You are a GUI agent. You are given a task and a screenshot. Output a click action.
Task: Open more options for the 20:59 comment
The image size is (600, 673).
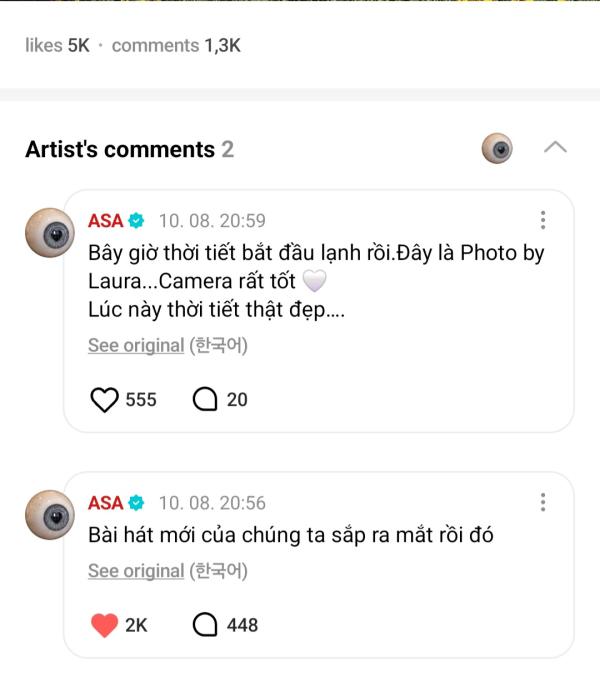(x=542, y=221)
